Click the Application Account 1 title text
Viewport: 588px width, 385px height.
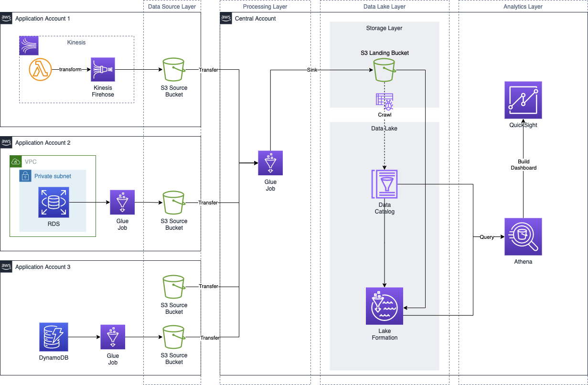click(x=43, y=19)
